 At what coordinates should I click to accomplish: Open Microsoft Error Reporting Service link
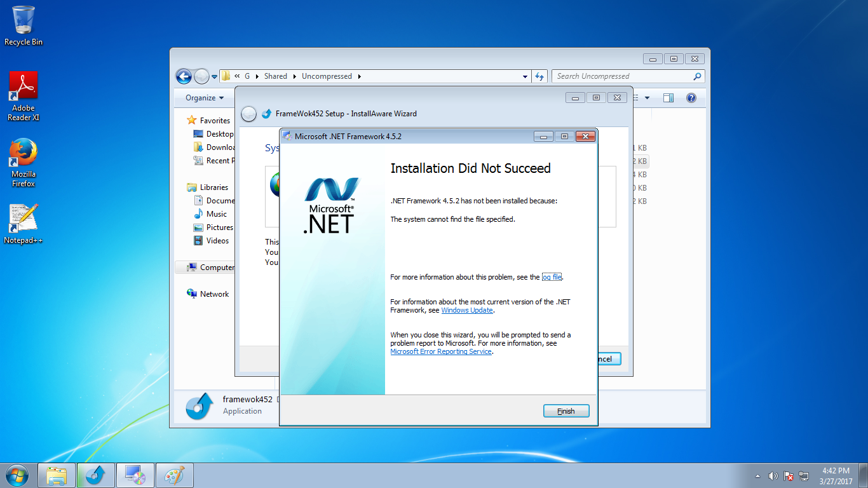[441, 351]
